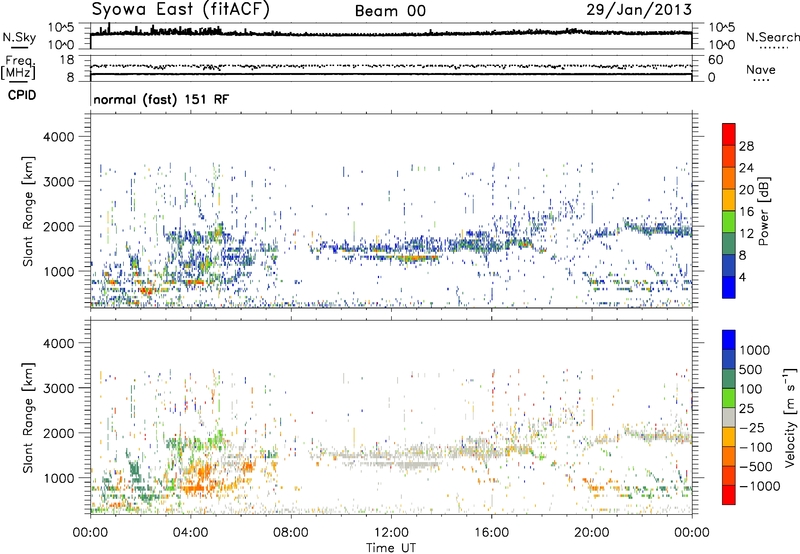The height and width of the screenshot is (554, 800).
Task: Click the gray ±25 segment of Velocity bar
Action: click(729, 418)
